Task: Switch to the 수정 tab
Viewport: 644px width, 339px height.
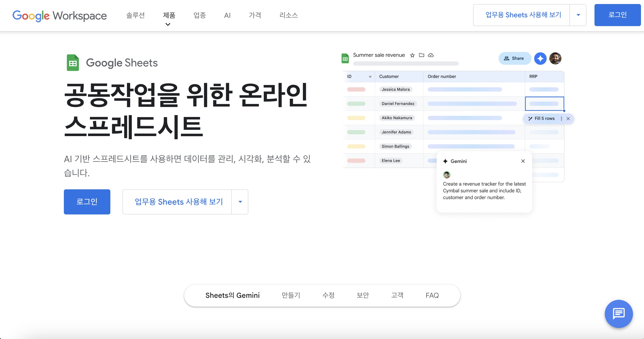Action: point(329,295)
